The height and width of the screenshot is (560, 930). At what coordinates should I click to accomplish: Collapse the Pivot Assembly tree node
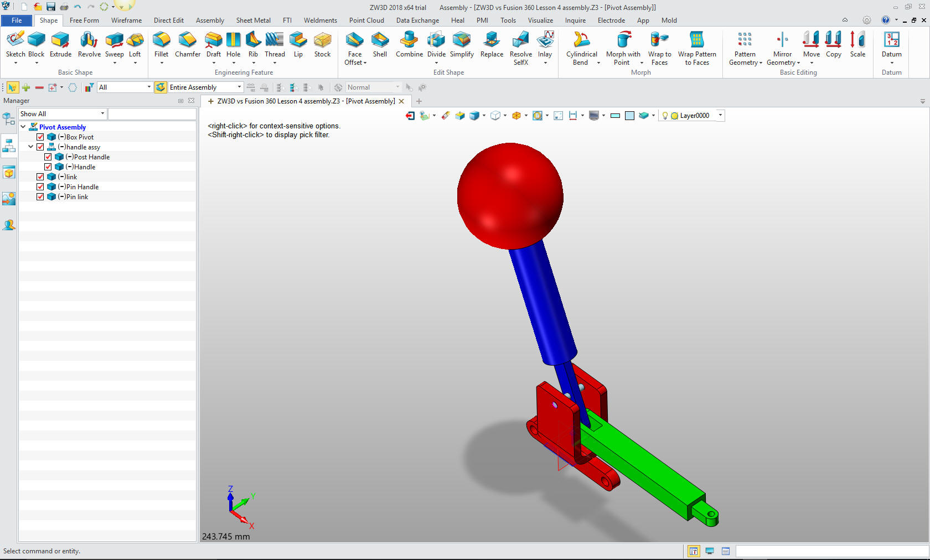coord(23,127)
